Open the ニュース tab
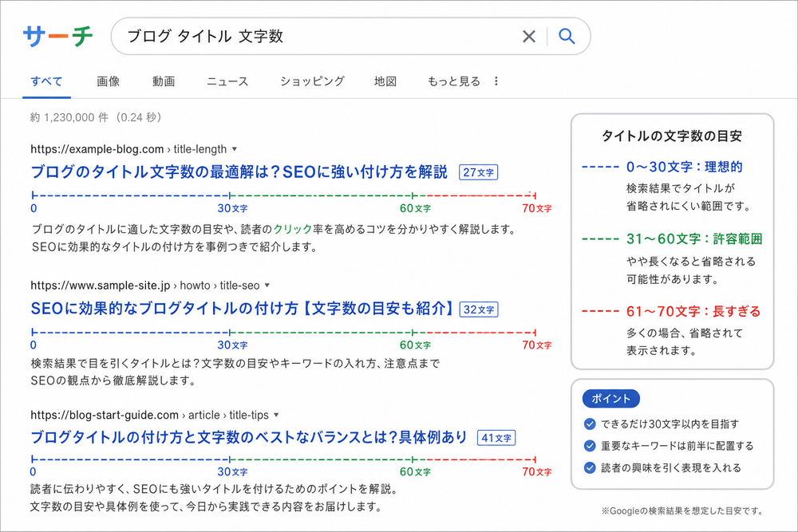The width and height of the screenshot is (798, 532). pos(227,81)
